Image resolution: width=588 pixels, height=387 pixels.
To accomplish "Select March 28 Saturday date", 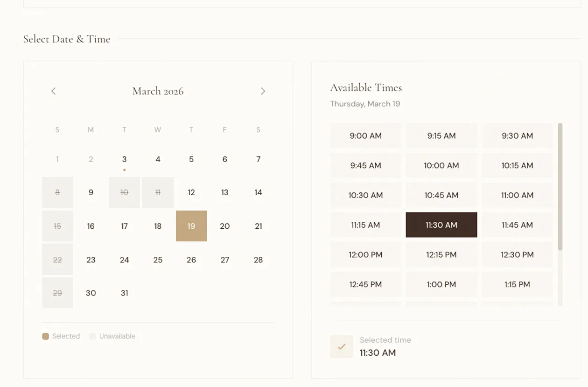I will point(258,260).
